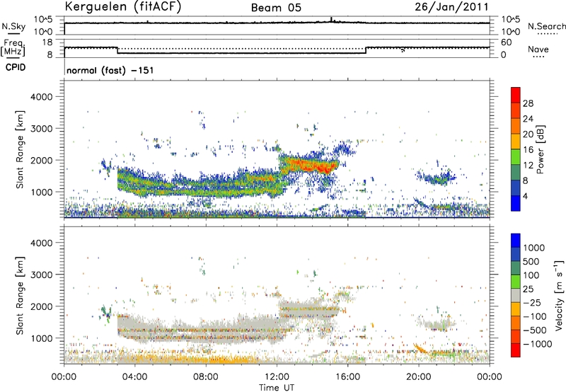Click the "Power [dB]" colorbar title
Image resolution: width=566 pixels, height=392 pixels.
pos(540,149)
